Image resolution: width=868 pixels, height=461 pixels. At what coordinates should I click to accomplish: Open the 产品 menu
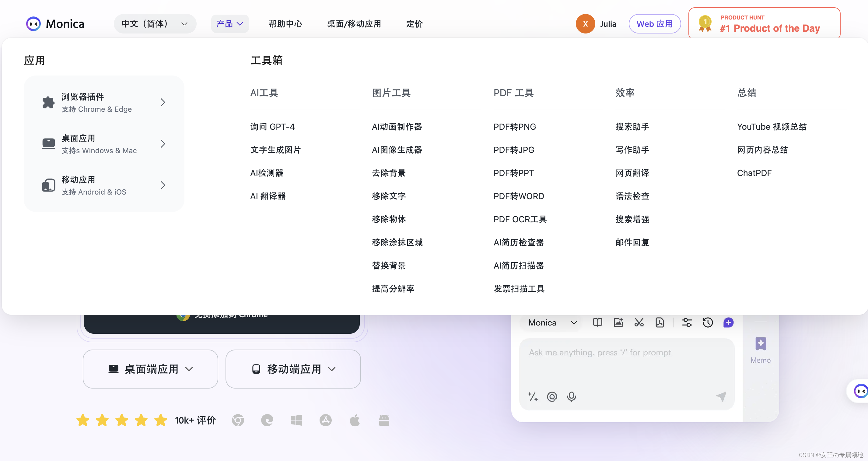[x=230, y=24]
